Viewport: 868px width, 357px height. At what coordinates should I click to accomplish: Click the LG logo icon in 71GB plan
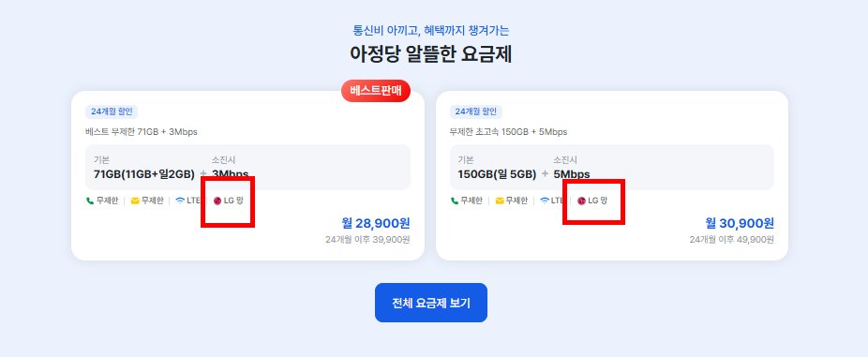[x=217, y=201]
